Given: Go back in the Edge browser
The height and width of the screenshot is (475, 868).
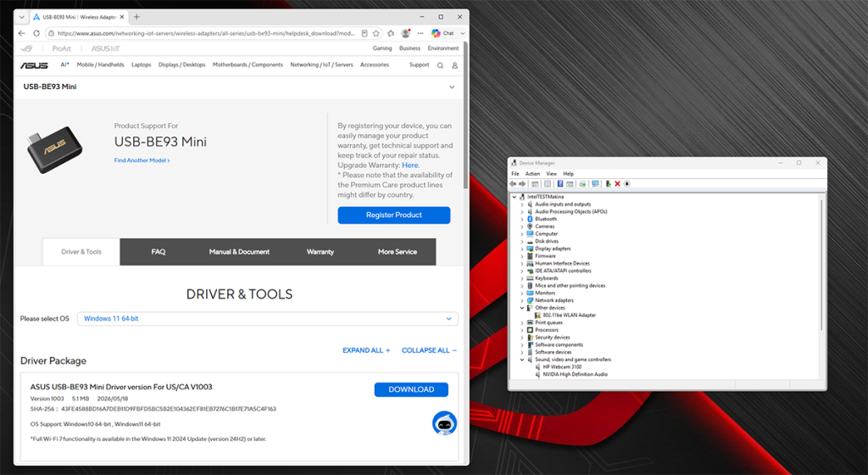Looking at the screenshot, I should 21,33.
